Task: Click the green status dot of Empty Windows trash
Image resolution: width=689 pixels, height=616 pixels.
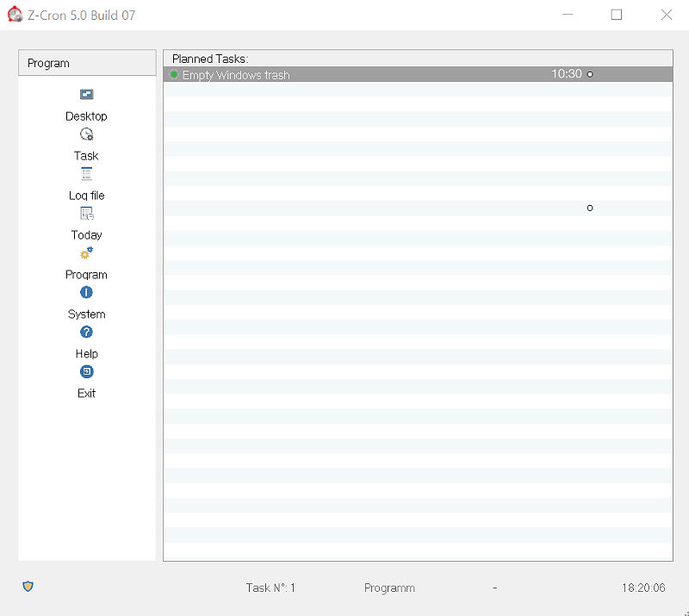Action: click(x=174, y=75)
